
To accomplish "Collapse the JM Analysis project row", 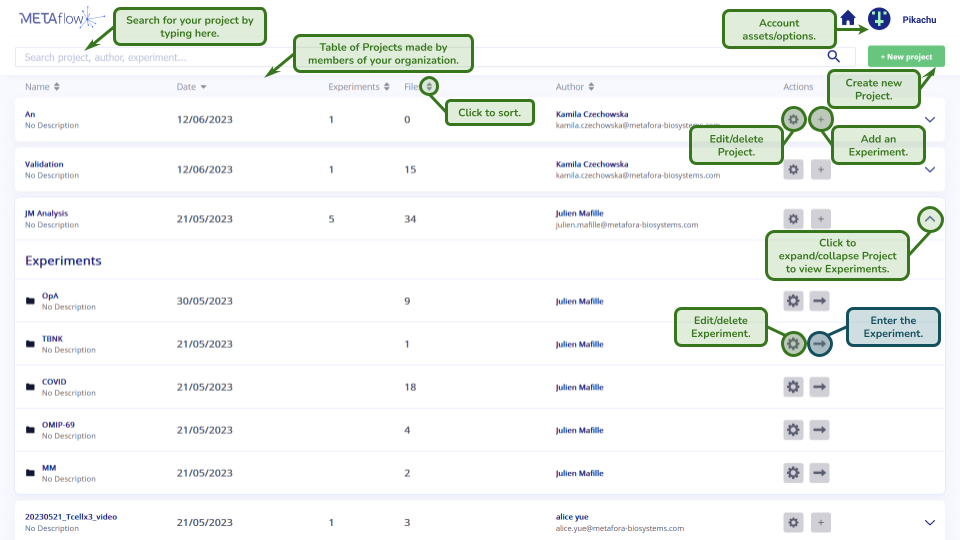I will (x=930, y=218).
